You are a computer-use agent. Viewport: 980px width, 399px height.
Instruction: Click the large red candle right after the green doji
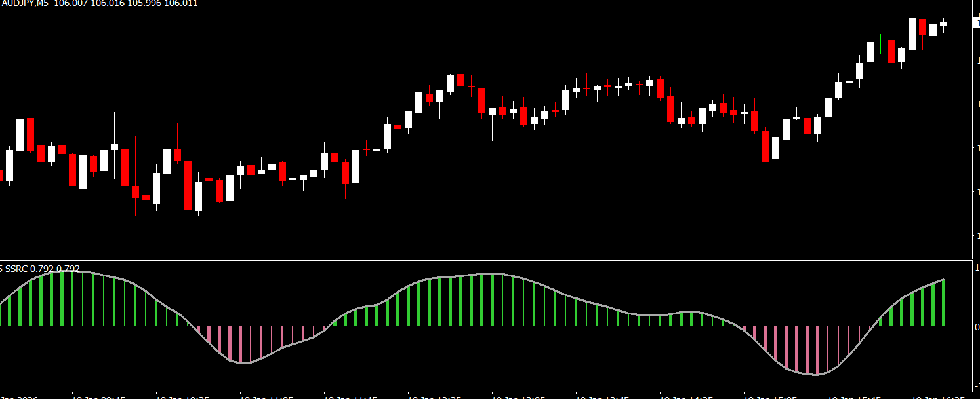pos(891,50)
